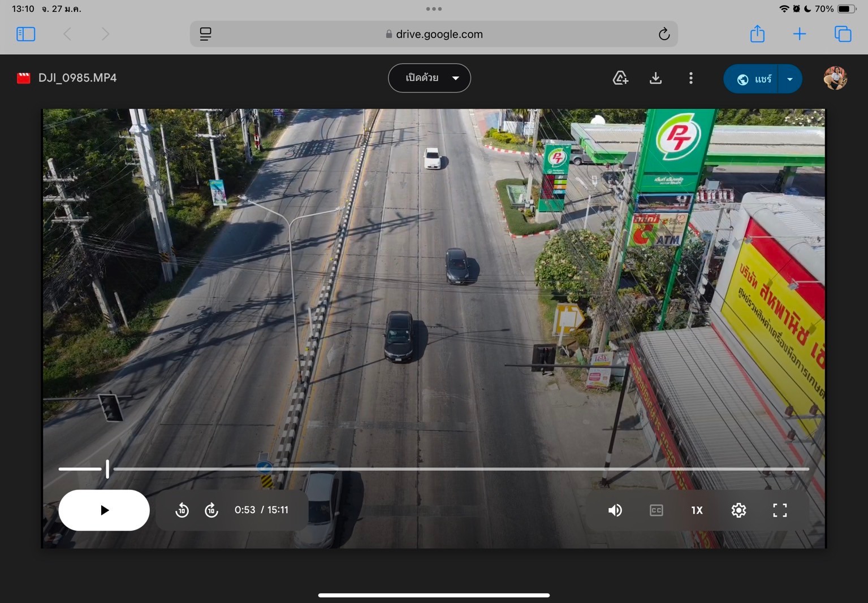The image size is (868, 603).
Task: Reload the page in Safari
Action: (664, 34)
